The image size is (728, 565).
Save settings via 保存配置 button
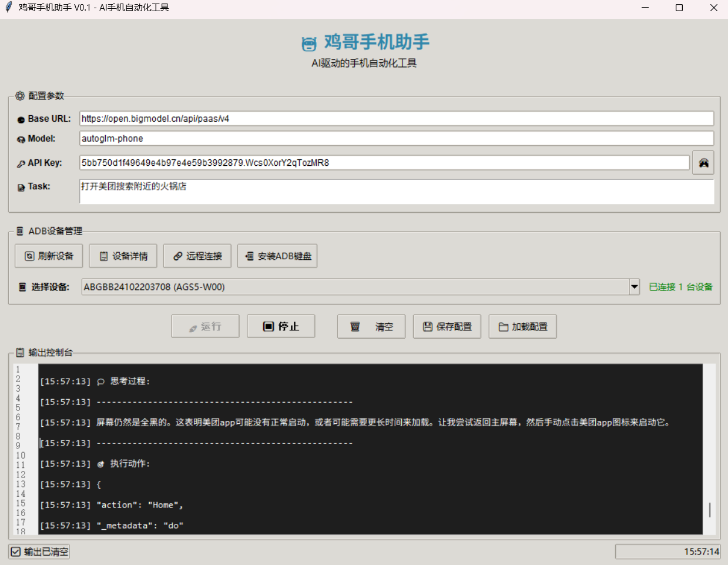(x=447, y=326)
